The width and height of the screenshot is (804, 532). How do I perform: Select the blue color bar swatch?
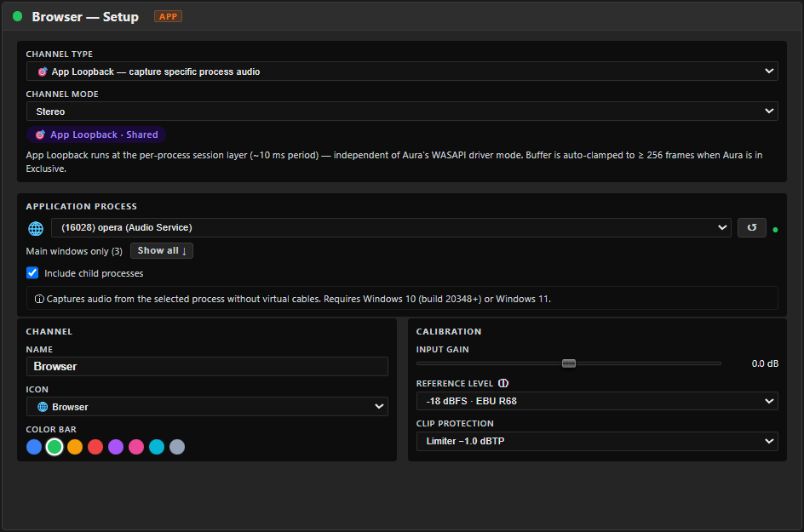point(34,447)
